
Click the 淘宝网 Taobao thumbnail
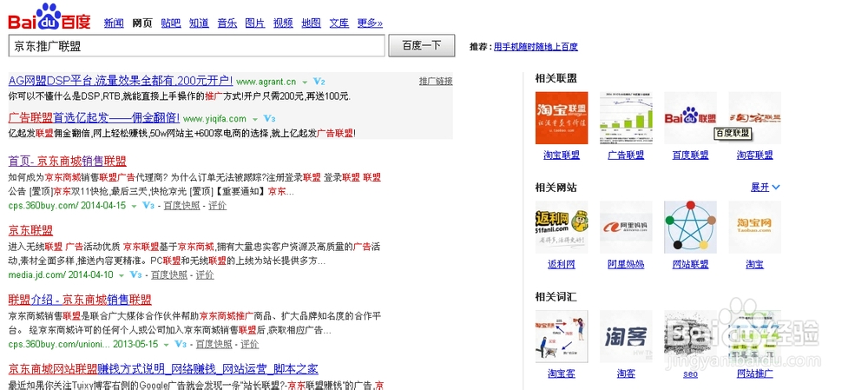point(754,227)
